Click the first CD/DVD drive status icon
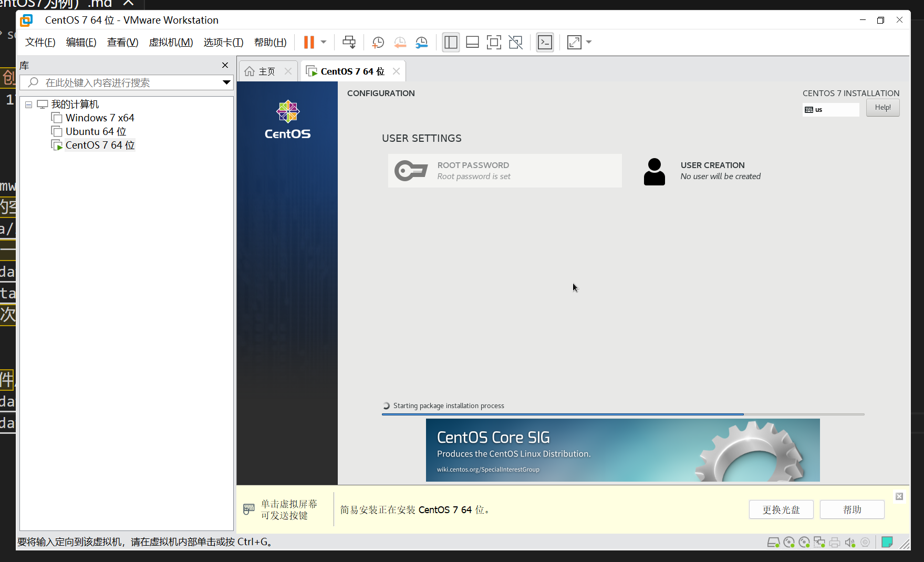Image resolution: width=924 pixels, height=562 pixels. click(x=789, y=543)
